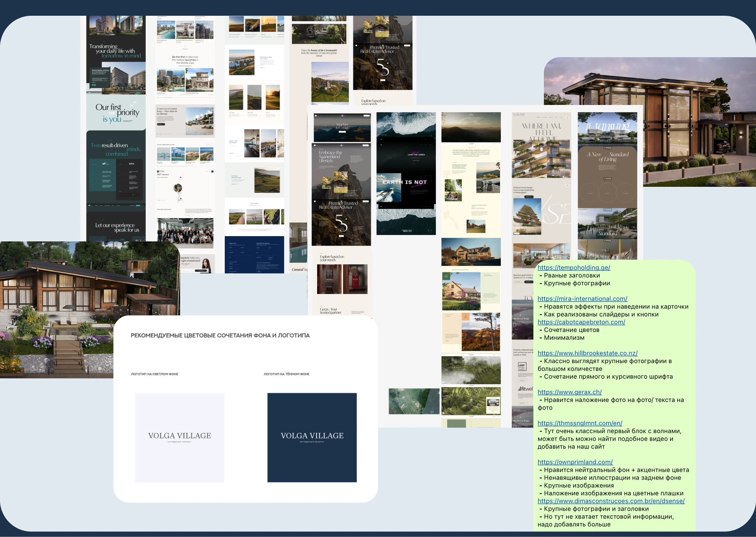Select the Mira site screenshot with team photo
This screenshot has width=756, height=537.
click(185, 144)
